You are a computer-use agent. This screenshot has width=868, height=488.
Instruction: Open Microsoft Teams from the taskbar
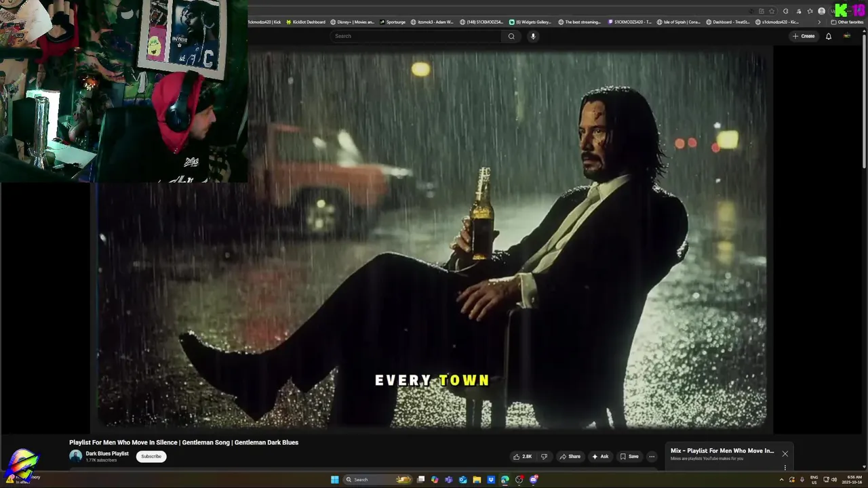pyautogui.click(x=449, y=479)
